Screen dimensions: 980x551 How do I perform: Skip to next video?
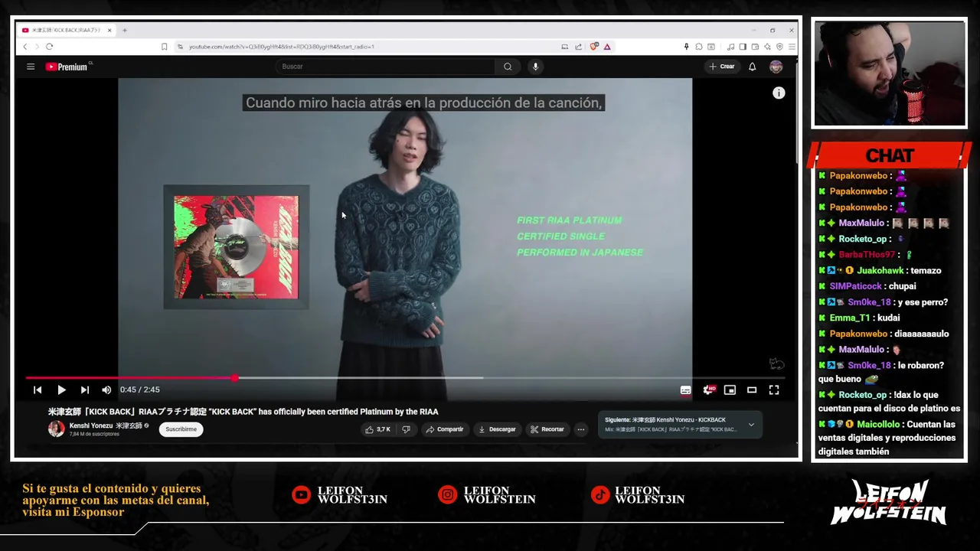[84, 390]
